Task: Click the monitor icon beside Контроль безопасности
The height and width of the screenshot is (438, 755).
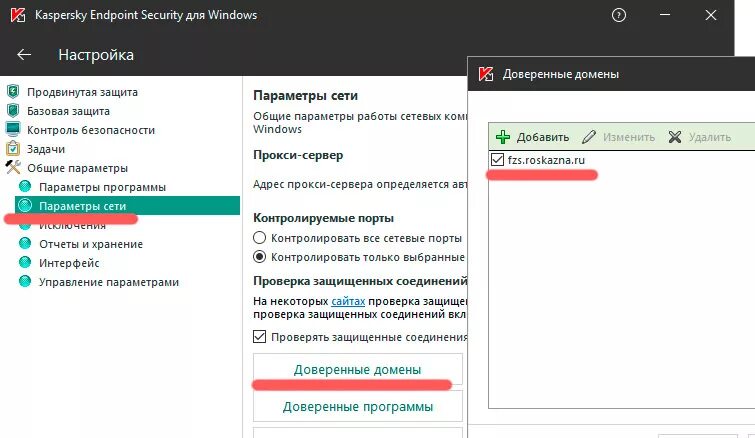Action: pos(13,129)
